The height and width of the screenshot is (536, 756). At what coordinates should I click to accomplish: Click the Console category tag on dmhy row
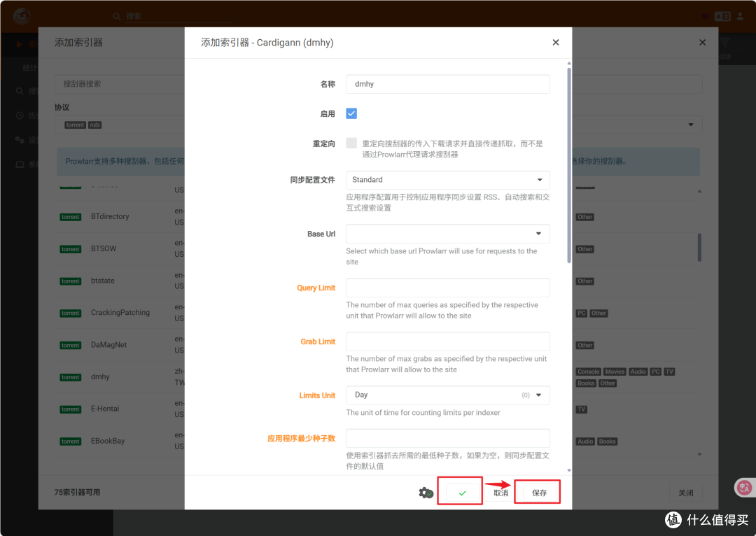(588, 372)
